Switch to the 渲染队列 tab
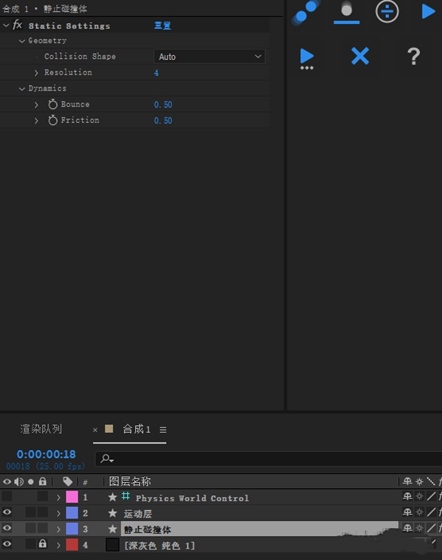This screenshot has width=442, height=560. click(x=41, y=429)
